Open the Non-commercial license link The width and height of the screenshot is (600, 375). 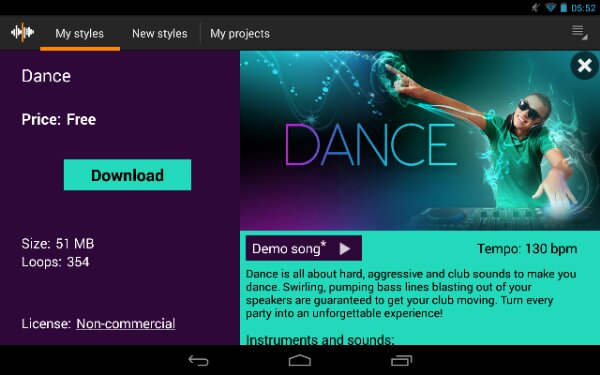126,324
